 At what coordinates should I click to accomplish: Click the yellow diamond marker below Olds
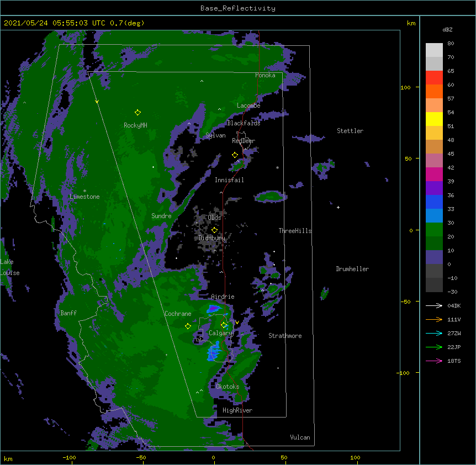coord(214,230)
